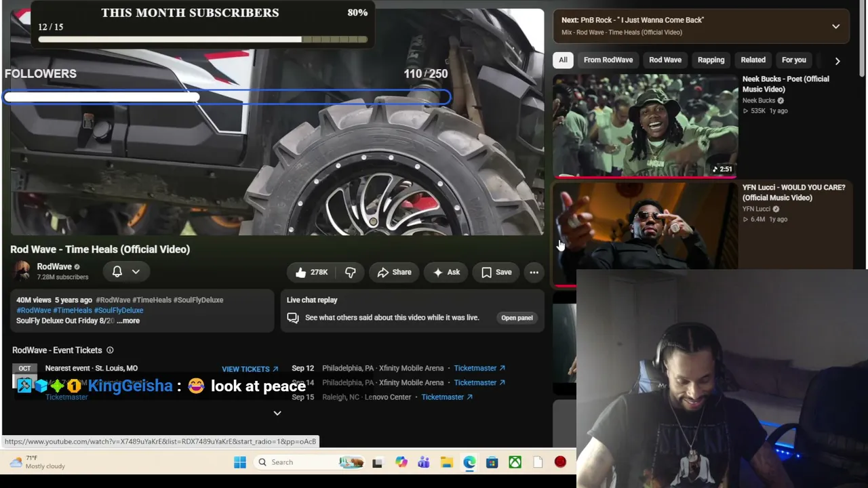
Task: Click the Open panel button for live chat
Action: [517, 318]
